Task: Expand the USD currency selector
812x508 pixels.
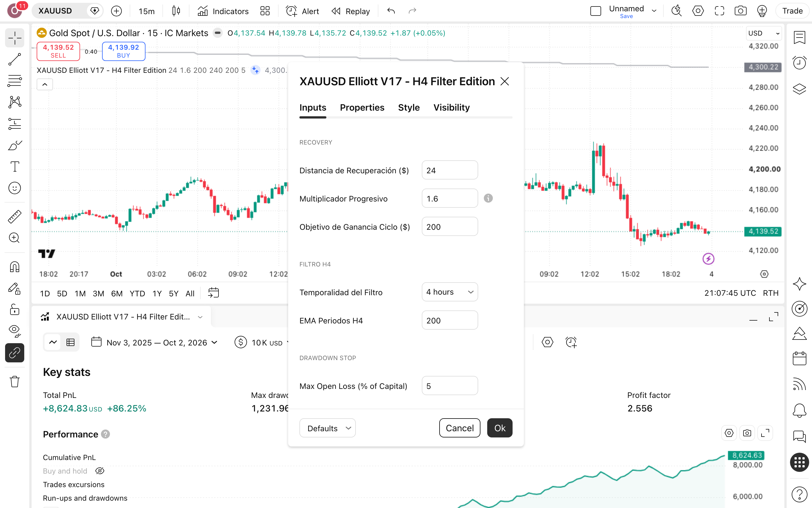Action: pyautogui.click(x=764, y=33)
